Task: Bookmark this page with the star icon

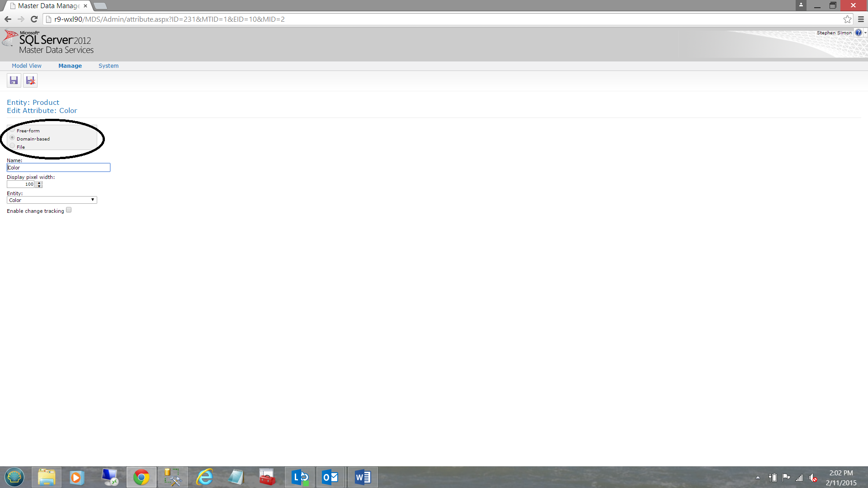Action: click(x=847, y=19)
